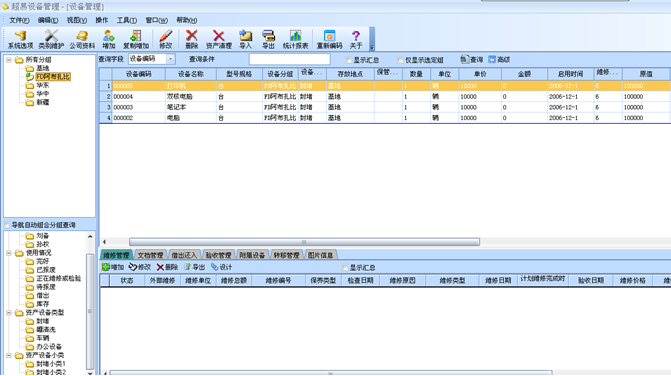Switch to the 图片信息 tab
671x376 pixels.
[321, 255]
